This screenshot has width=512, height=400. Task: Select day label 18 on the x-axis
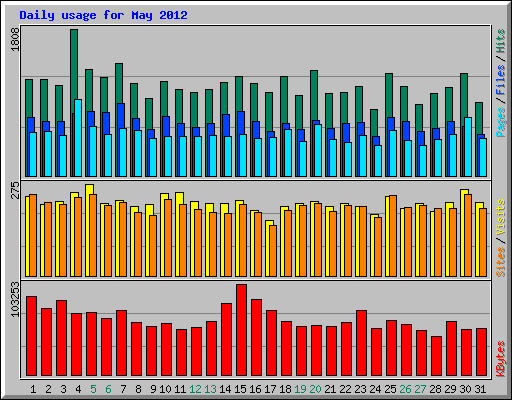click(285, 389)
